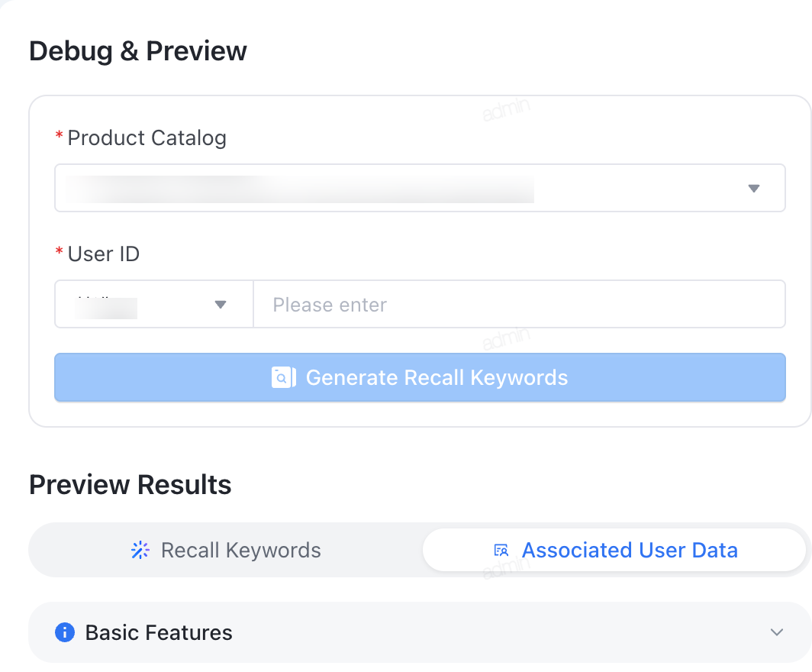Focus the User ID 'Please enter' field

[520, 304]
